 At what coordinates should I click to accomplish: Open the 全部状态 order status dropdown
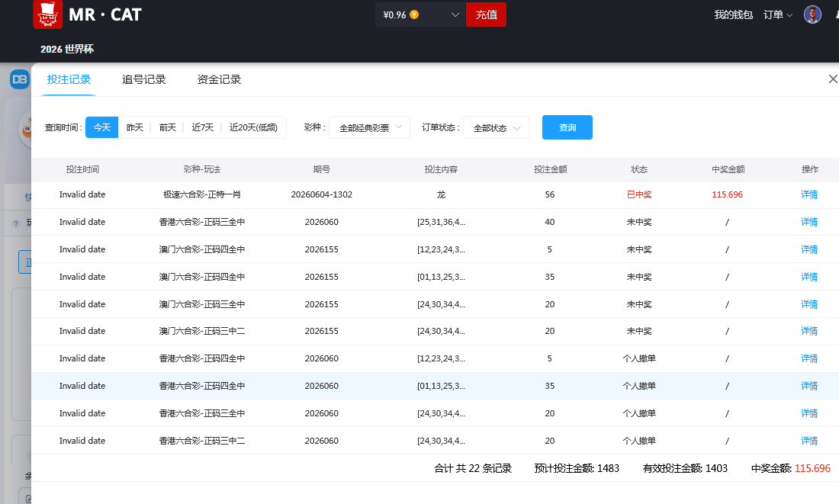[x=496, y=127]
